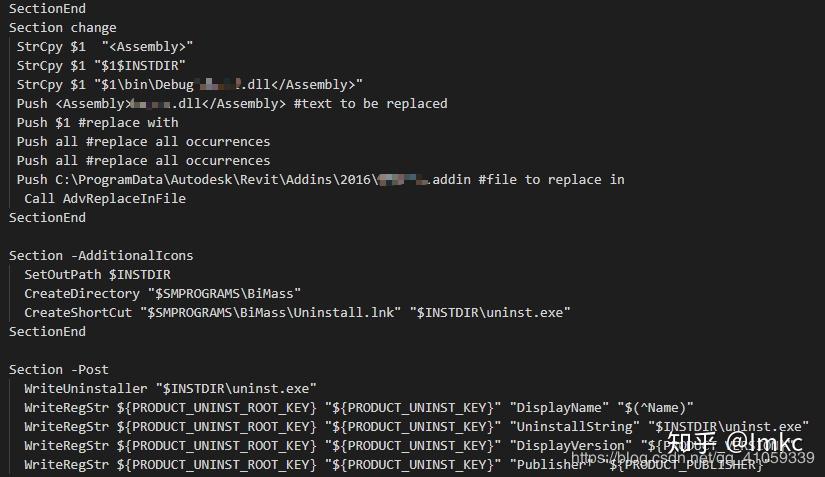Click the CreateDirectory "$SMPROGRAMS\BiMass" line
The width and height of the screenshot is (825, 477).
[x=163, y=293]
